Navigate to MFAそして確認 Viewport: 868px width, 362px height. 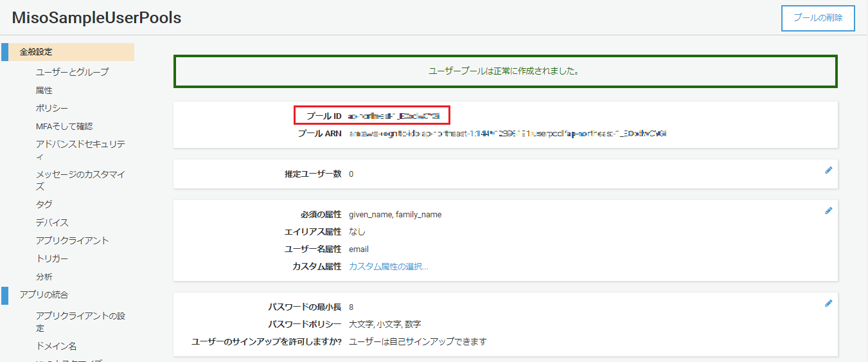point(64,126)
